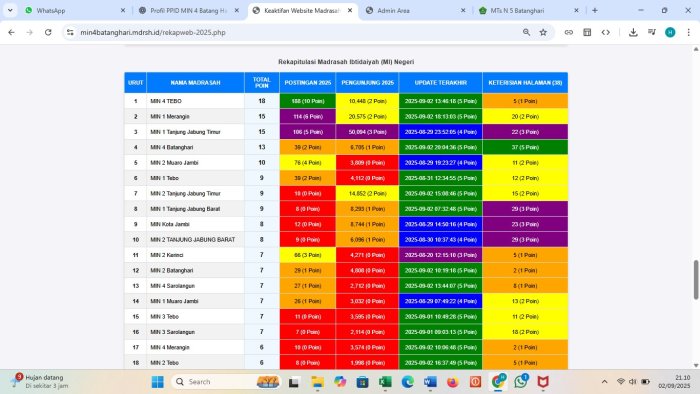
Task: Click the page vertical scrollbar thumb
Action: [696, 280]
